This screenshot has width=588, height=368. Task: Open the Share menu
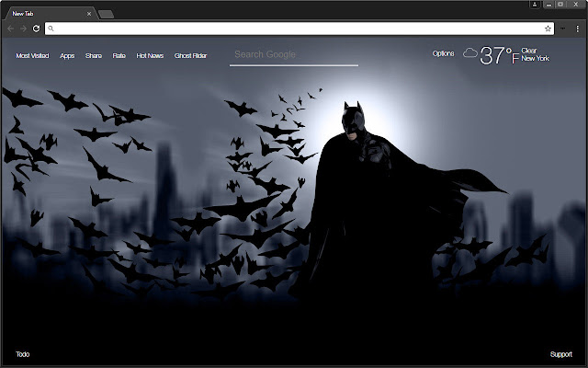click(94, 55)
